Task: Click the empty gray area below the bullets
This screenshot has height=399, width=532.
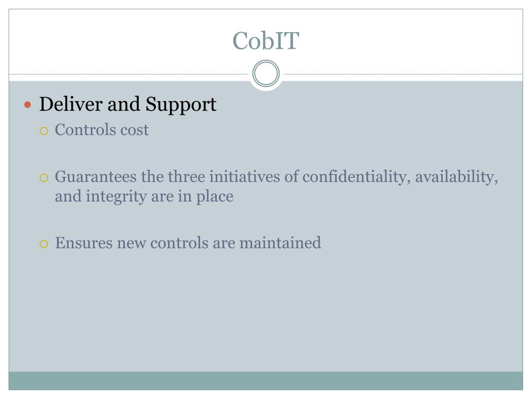Action: point(265,312)
